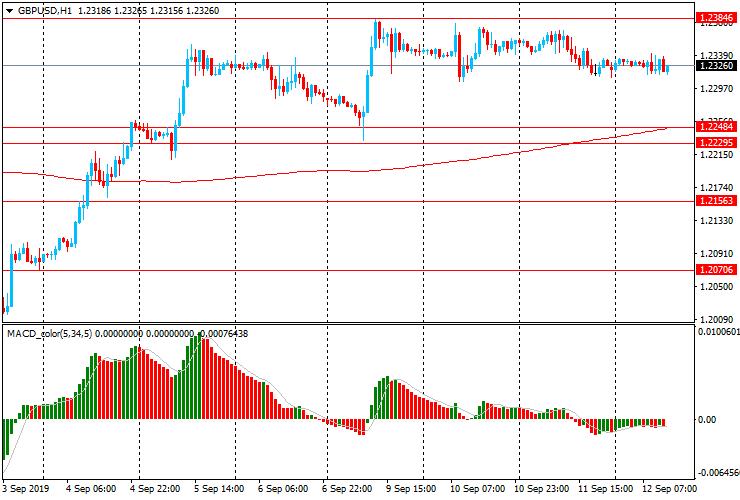Click the MACD_color(5,34,5) indicator label
740x500 pixels.
(48, 333)
